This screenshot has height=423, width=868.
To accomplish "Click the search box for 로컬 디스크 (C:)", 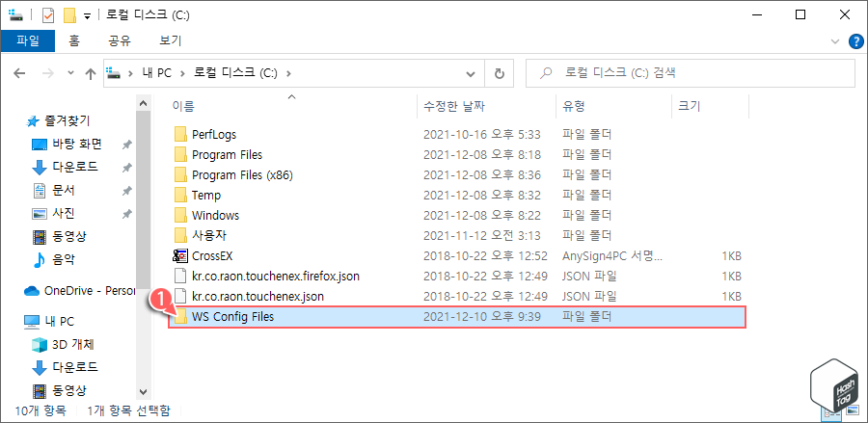I will [690, 73].
